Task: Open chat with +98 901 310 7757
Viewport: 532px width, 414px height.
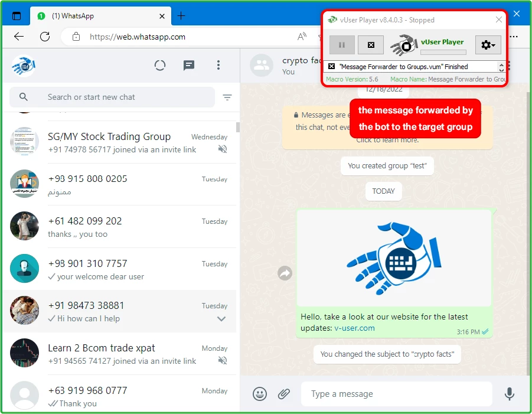Action: [x=119, y=269]
